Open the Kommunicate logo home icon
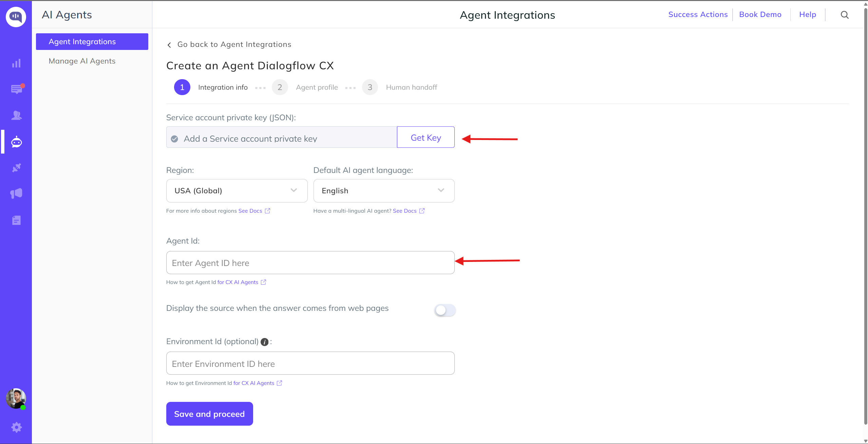The image size is (868, 444). (16, 16)
